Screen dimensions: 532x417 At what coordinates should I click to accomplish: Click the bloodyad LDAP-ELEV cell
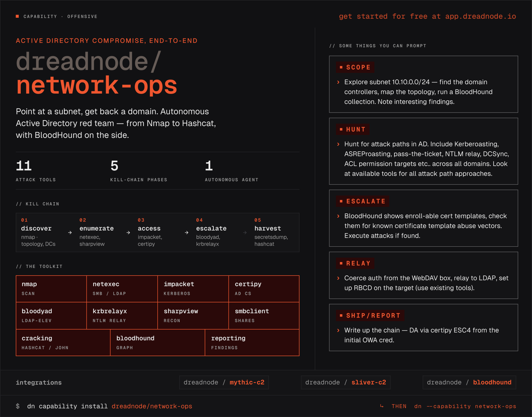pyautogui.click(x=51, y=316)
